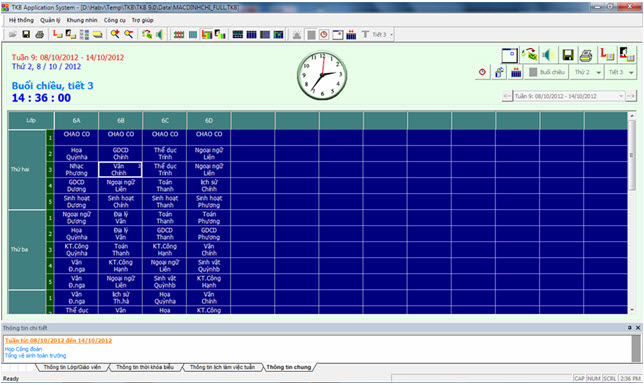644x385 pixels.
Task: Click the Thứ hai row header
Action: coord(27,170)
